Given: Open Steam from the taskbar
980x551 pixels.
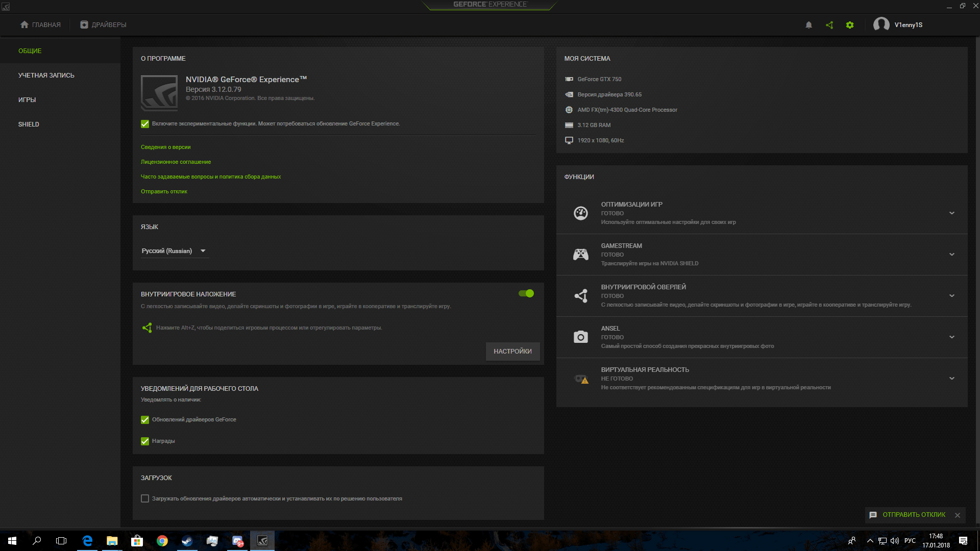Looking at the screenshot, I should click(187, 541).
